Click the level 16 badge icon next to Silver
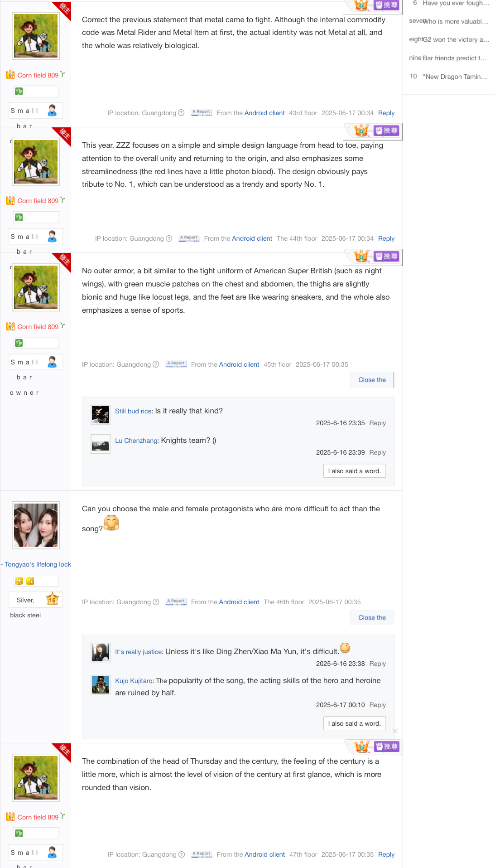Viewport: 495px width, 868px height. pyautogui.click(x=53, y=599)
